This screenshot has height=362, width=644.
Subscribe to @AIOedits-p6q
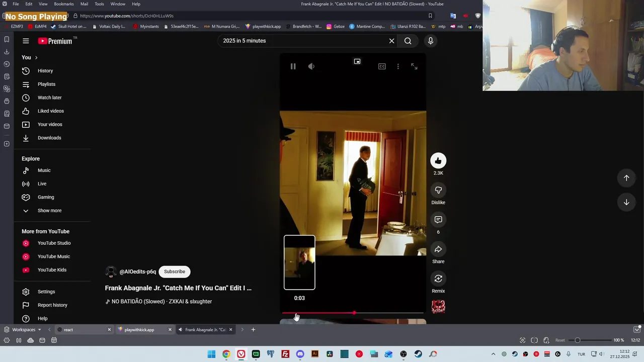[175, 271]
